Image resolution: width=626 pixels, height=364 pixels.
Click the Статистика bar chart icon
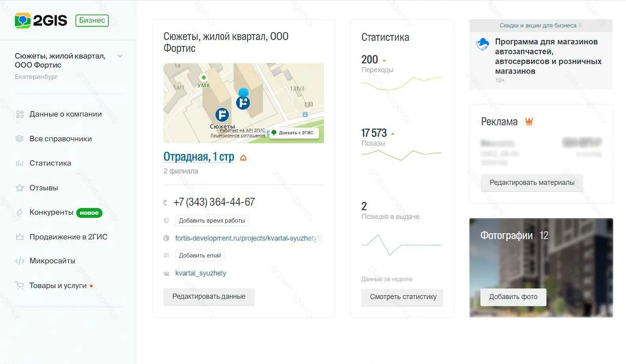coord(19,163)
